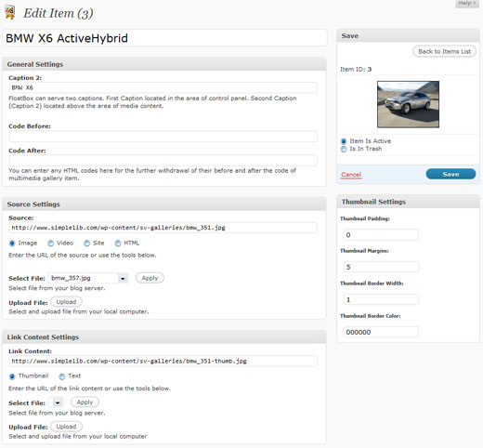This screenshot has height=448, width=483.
Task: Go Back to Items List
Action: point(444,51)
